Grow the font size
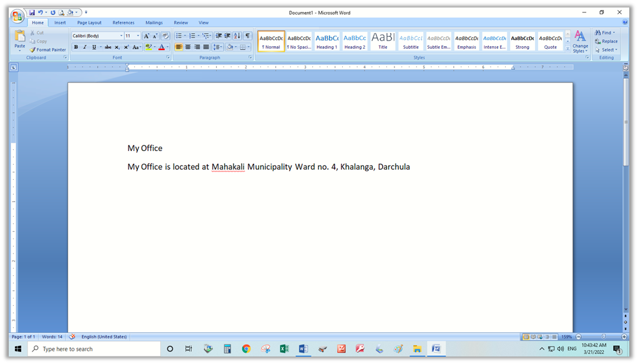 coord(147,36)
